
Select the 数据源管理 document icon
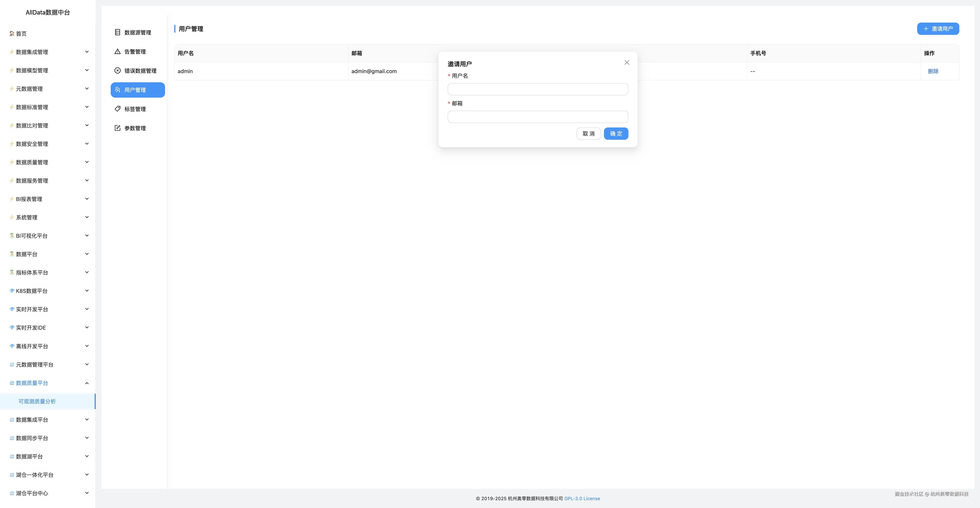(117, 32)
